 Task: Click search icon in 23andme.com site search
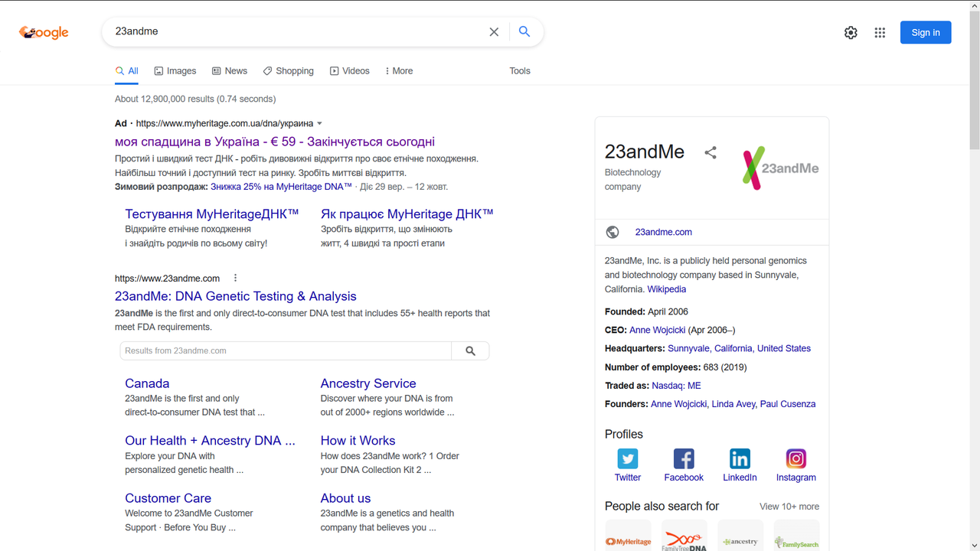[x=470, y=350]
